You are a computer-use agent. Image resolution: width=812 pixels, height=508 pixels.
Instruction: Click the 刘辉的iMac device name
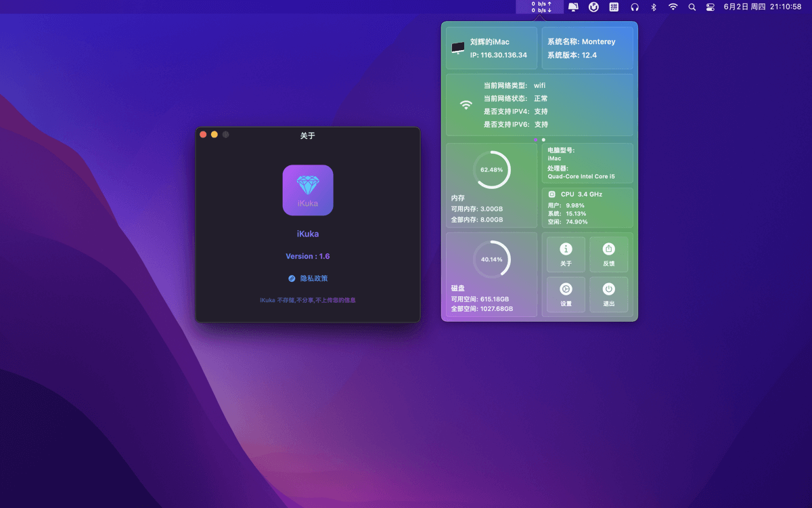[x=490, y=42]
